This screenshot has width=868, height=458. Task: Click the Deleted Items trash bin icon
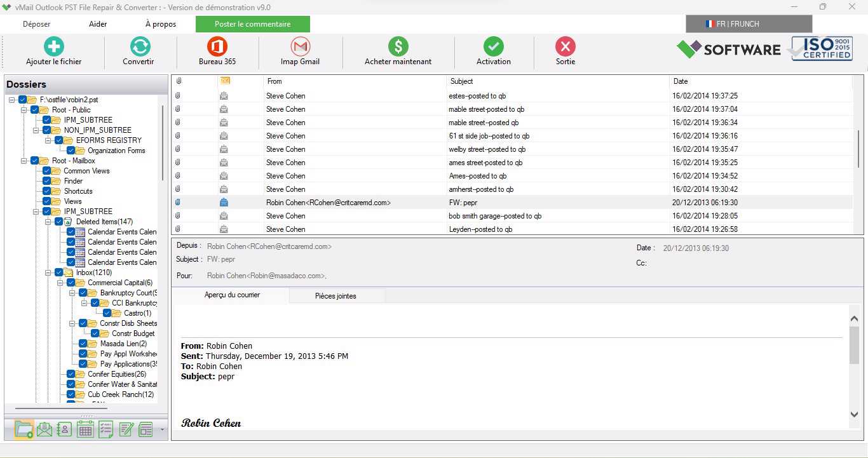[68, 222]
